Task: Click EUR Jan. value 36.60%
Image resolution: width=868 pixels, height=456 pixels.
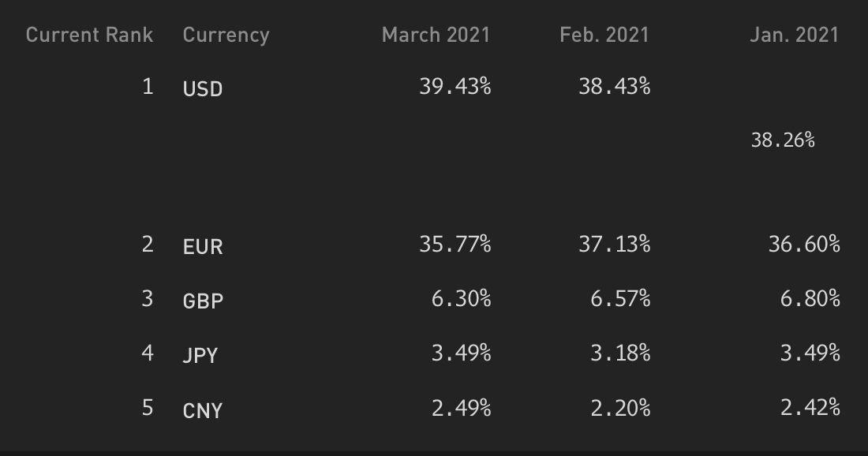Action: point(804,244)
